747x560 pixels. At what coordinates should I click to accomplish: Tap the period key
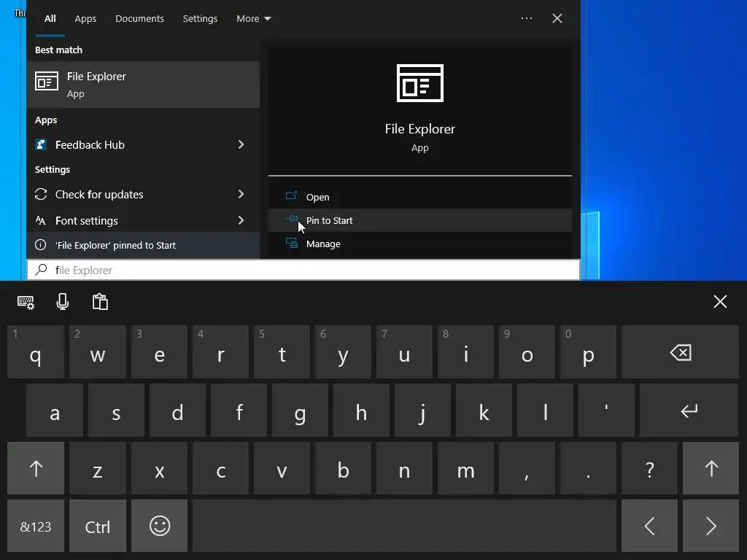[x=589, y=469]
